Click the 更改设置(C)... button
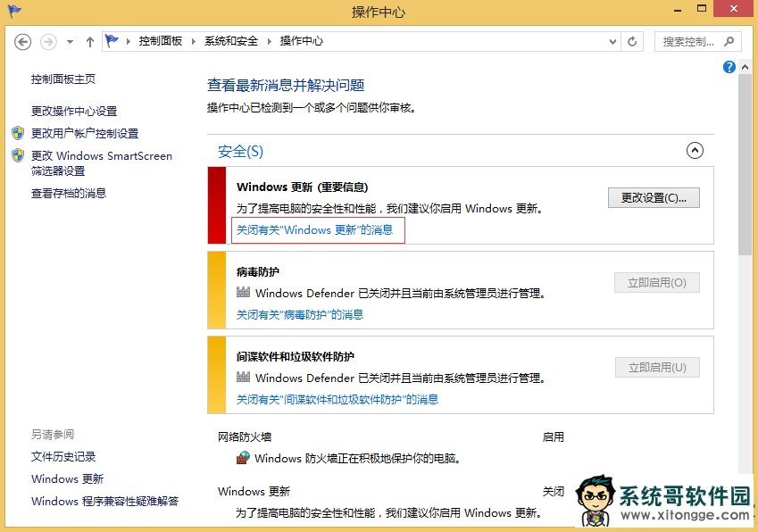758x532 pixels. pyautogui.click(x=653, y=197)
